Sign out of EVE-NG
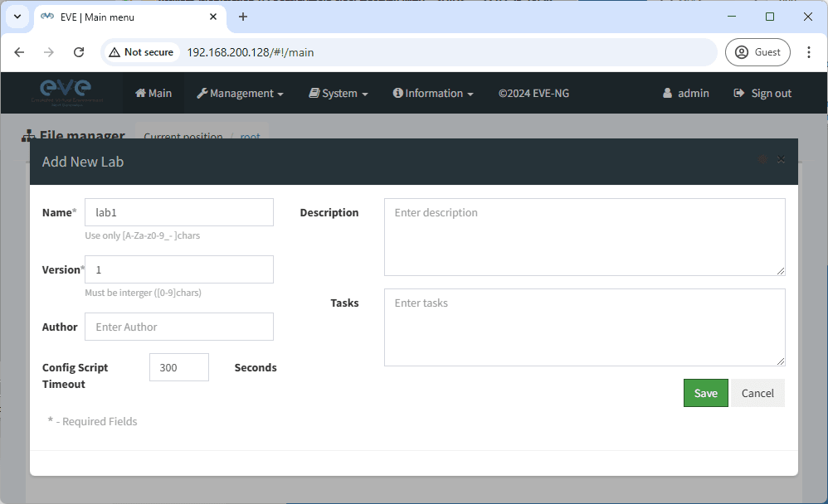Image resolution: width=828 pixels, height=504 pixels. point(762,94)
